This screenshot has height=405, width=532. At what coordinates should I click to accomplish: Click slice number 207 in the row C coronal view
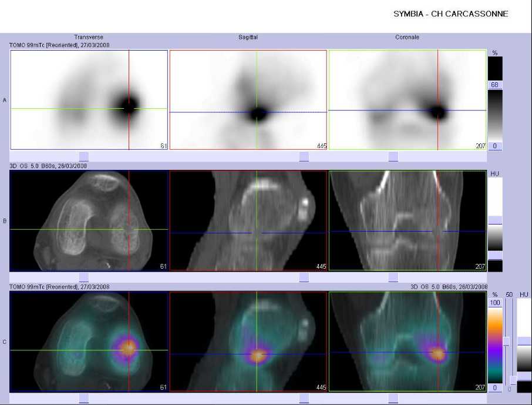pyautogui.click(x=480, y=387)
